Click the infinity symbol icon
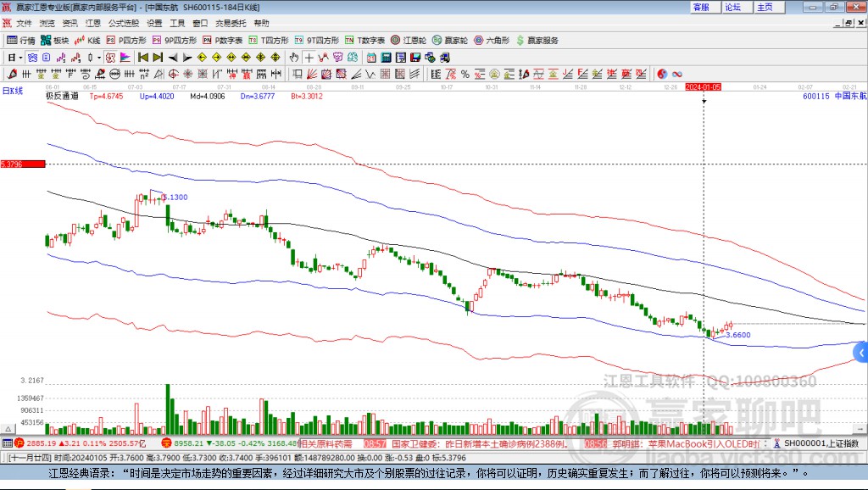Image resolution: width=868 pixels, height=490 pixels. pos(677,74)
